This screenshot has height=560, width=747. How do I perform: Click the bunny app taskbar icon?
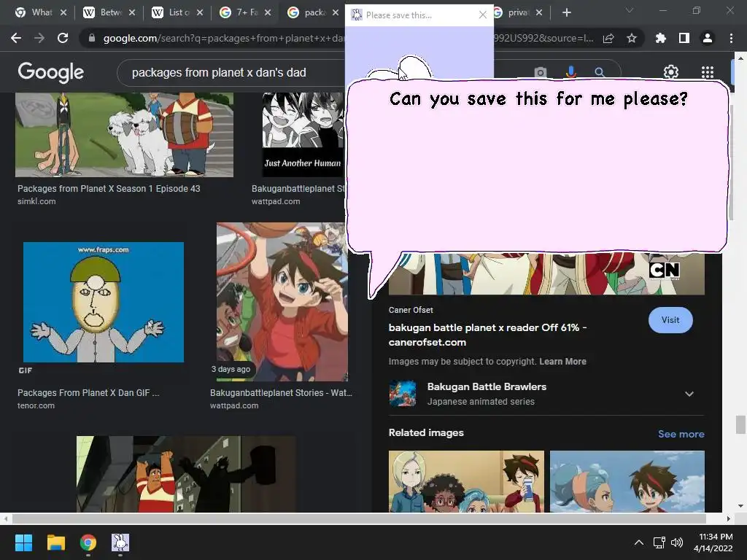point(120,542)
